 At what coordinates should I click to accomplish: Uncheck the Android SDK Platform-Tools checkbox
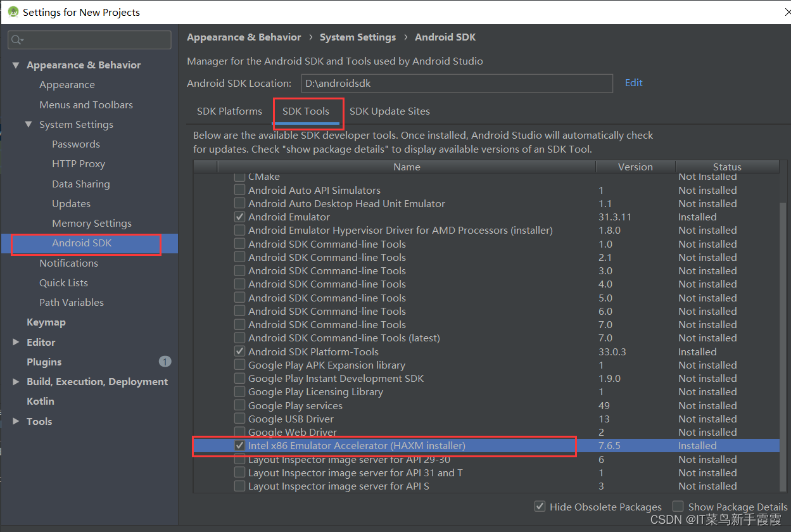pyautogui.click(x=239, y=351)
